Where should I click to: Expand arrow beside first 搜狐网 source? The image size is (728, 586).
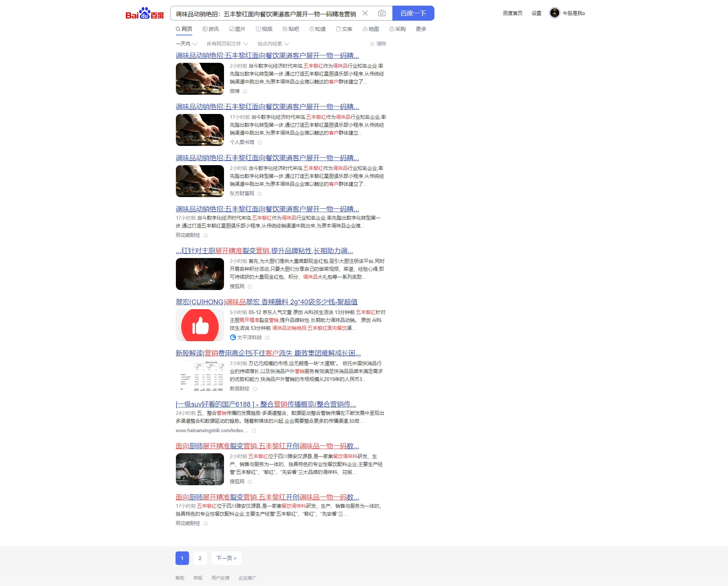coord(250,287)
